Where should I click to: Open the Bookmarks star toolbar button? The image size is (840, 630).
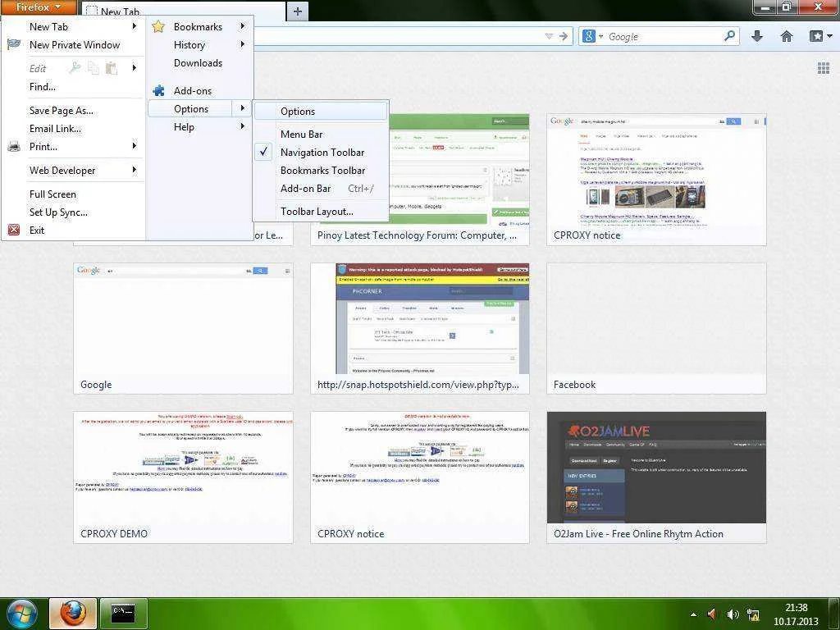point(820,36)
